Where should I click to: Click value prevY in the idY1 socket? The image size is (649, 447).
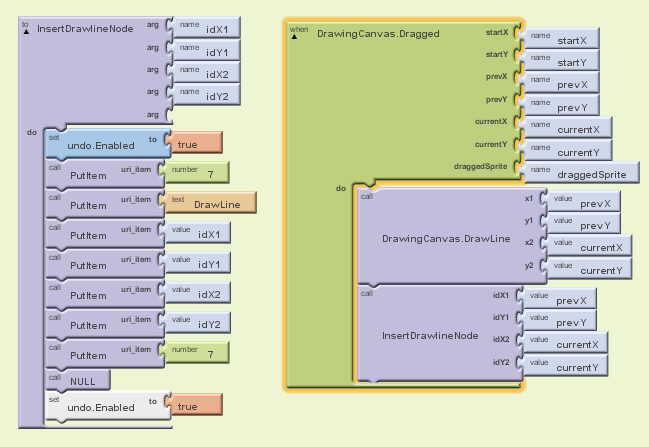(559, 320)
